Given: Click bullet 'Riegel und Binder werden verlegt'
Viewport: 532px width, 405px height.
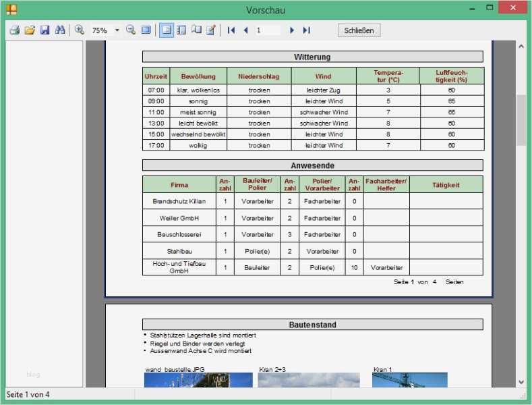Looking at the screenshot, I should pos(197,343).
